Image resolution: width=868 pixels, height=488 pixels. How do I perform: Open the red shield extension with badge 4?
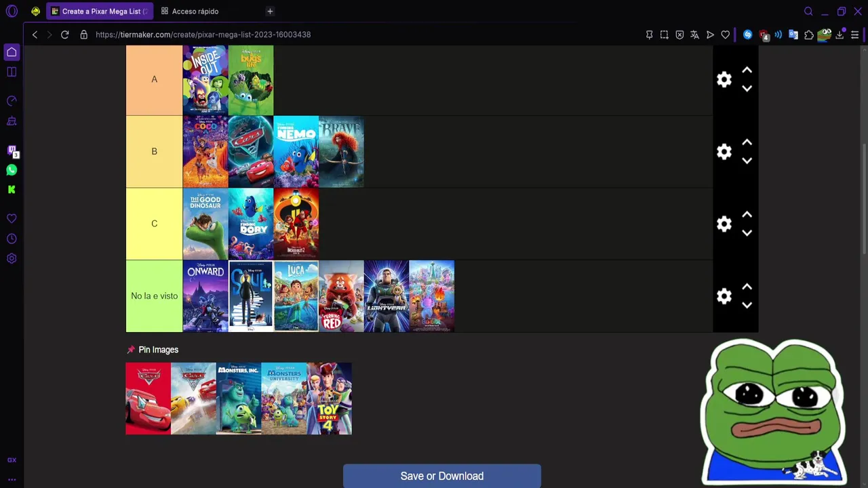coord(764,35)
